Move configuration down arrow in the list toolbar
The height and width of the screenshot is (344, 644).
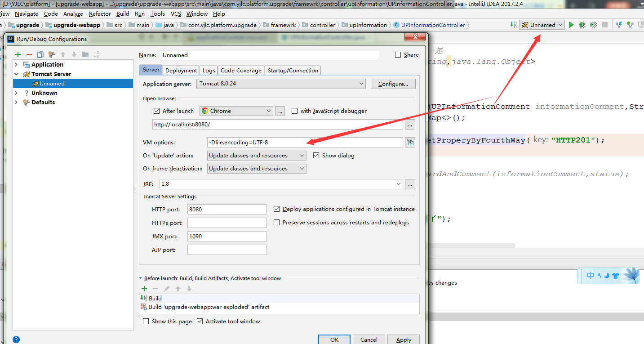pos(74,54)
